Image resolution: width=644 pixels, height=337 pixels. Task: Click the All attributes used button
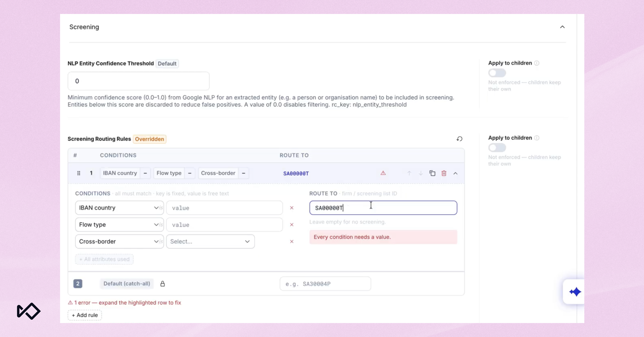point(104,259)
